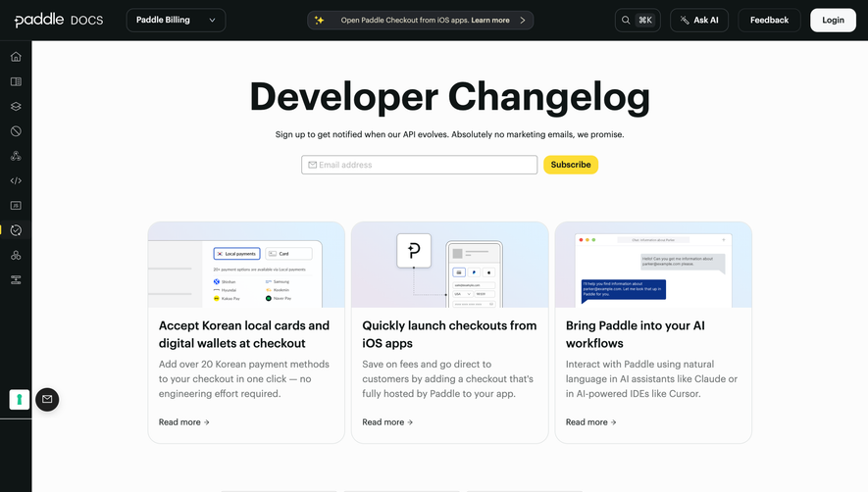Image resolution: width=868 pixels, height=492 pixels.
Task: Click the green keyhole icon at sidebar bottom
Action: tap(20, 399)
